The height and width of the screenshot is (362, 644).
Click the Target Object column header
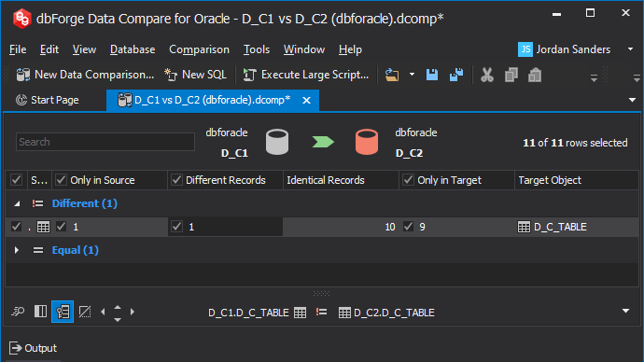(x=576, y=180)
